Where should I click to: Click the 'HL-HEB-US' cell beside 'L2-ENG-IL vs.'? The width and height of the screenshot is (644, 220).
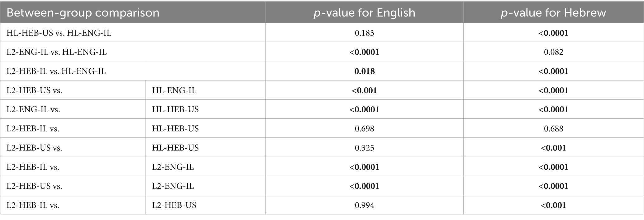175,110
